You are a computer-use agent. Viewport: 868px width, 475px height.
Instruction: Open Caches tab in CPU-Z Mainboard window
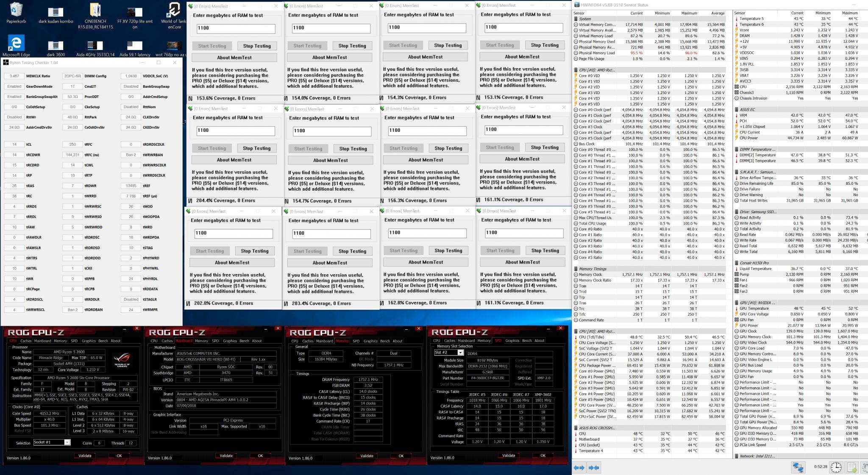167,341
